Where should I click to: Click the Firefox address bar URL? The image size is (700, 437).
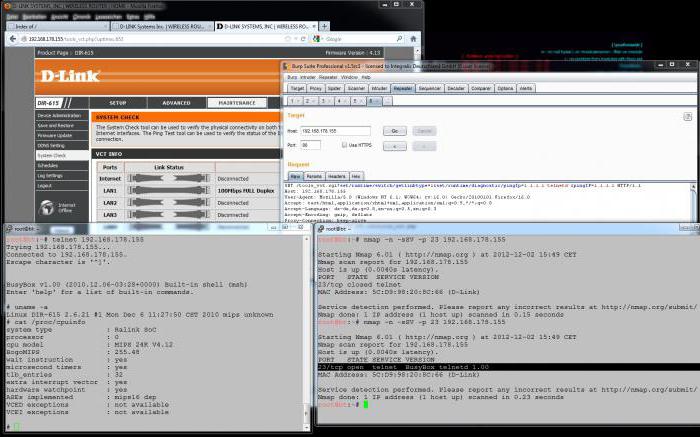[152, 39]
